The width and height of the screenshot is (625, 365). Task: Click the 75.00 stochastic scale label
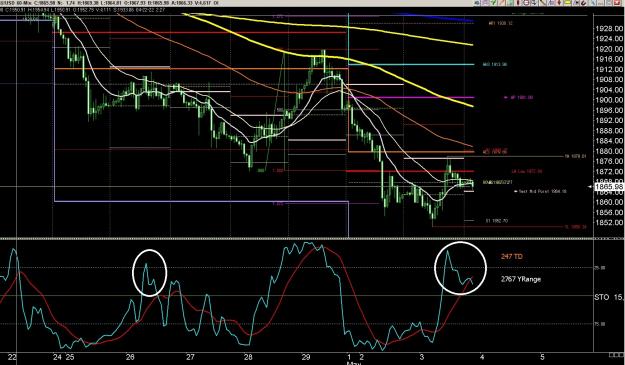[600, 324]
